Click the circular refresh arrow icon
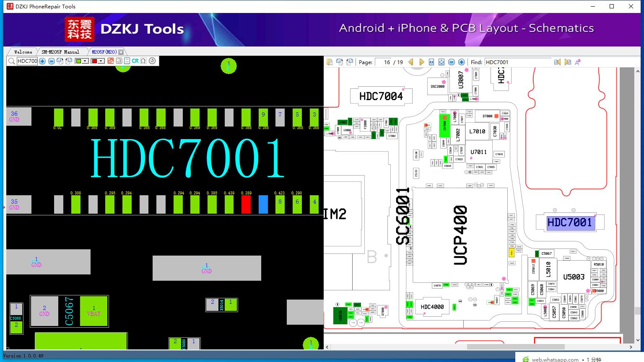 152,61
